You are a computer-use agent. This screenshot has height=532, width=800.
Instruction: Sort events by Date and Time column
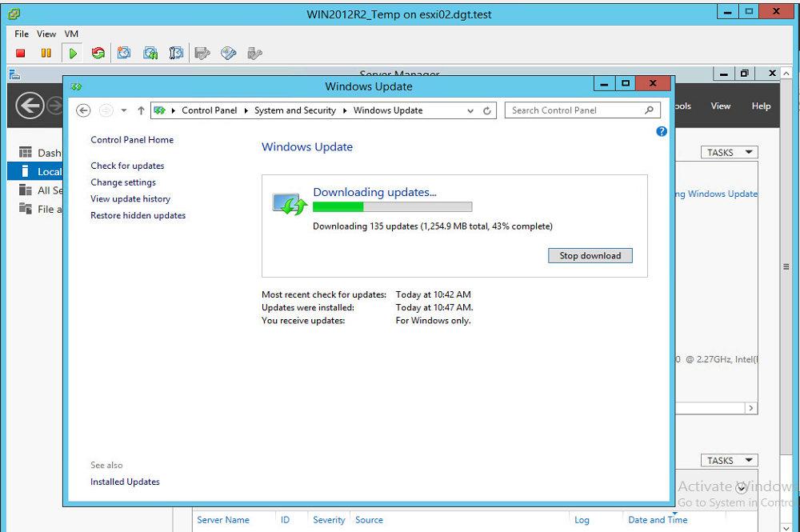[658, 520]
